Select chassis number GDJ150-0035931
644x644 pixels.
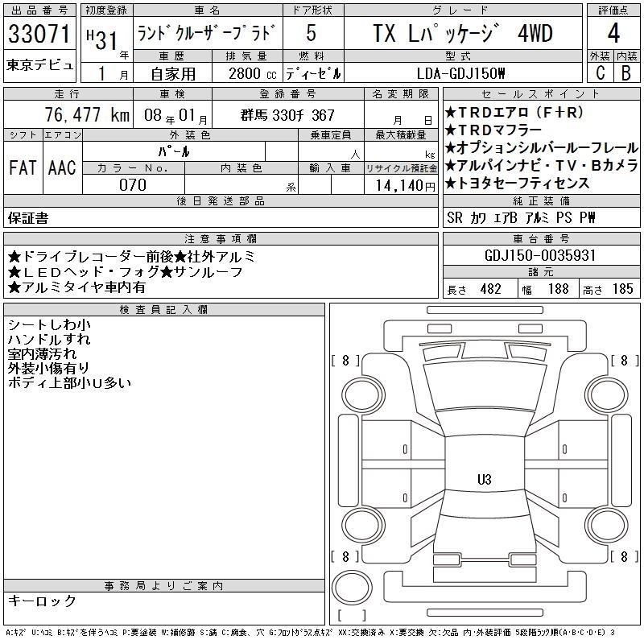pos(540,255)
